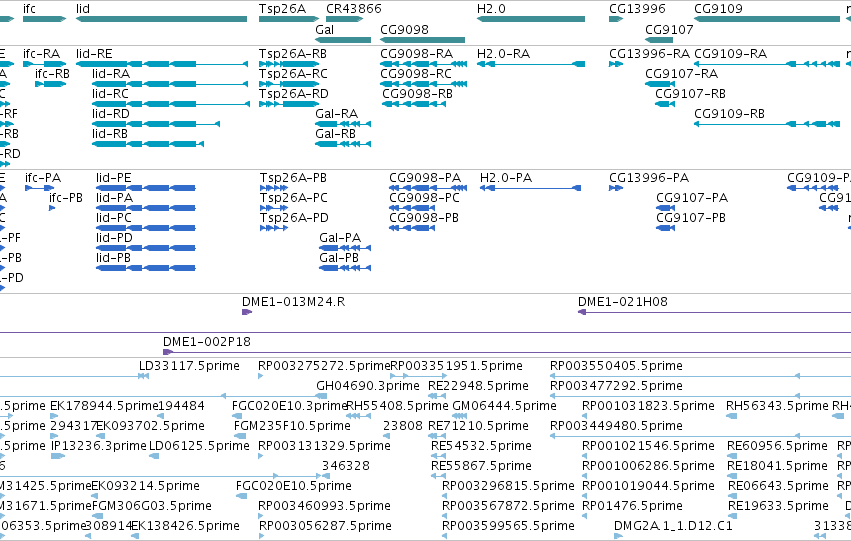This screenshot has height=541, width=851.
Task: Select transcript Tsp26A-RD
Action: [x=289, y=104]
